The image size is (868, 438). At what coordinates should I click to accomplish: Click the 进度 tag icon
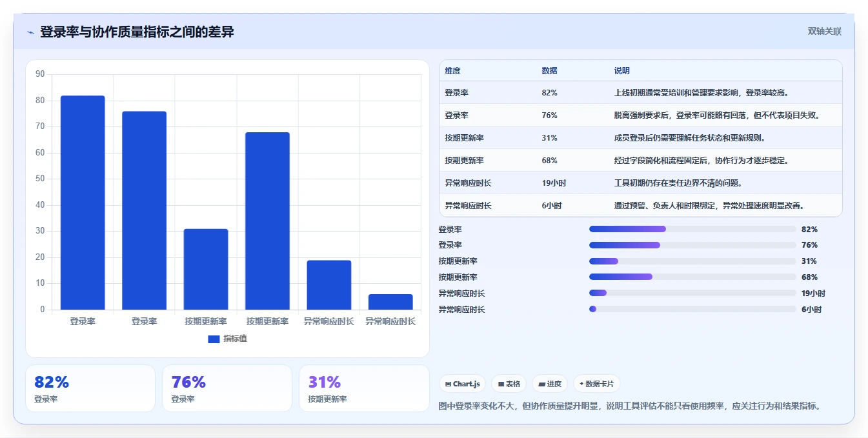542,384
